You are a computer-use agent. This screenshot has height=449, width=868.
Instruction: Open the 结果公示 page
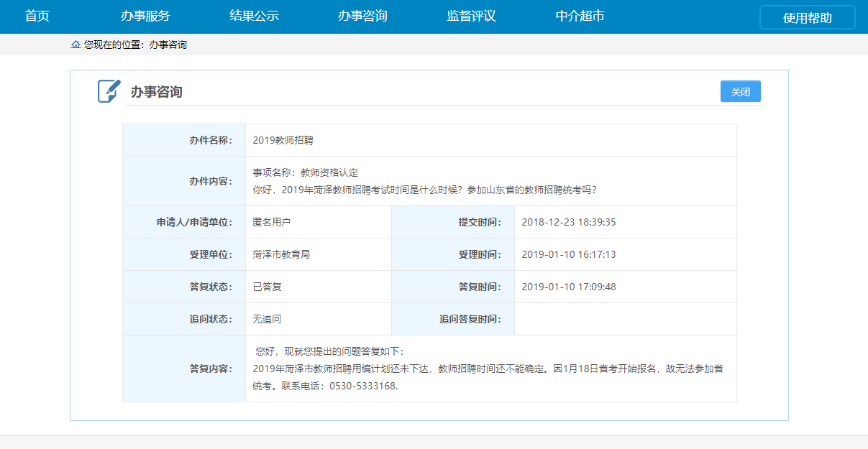click(254, 16)
